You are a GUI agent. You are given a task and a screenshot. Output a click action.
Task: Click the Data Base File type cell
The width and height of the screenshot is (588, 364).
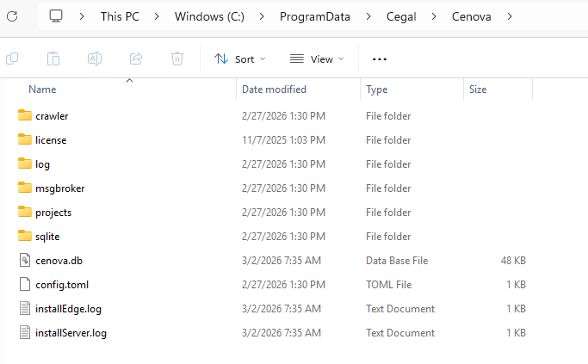click(397, 261)
